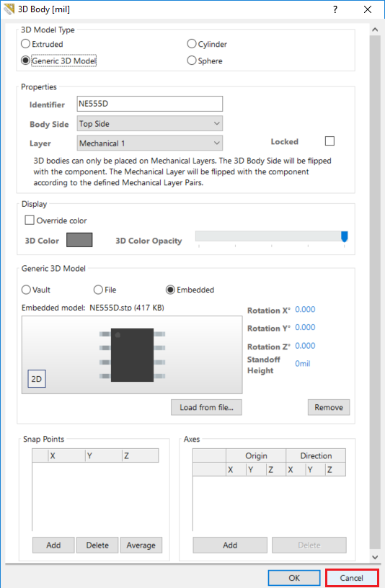This screenshot has height=588, width=385.
Task: Click the dialog help question mark
Action: click(x=335, y=9)
